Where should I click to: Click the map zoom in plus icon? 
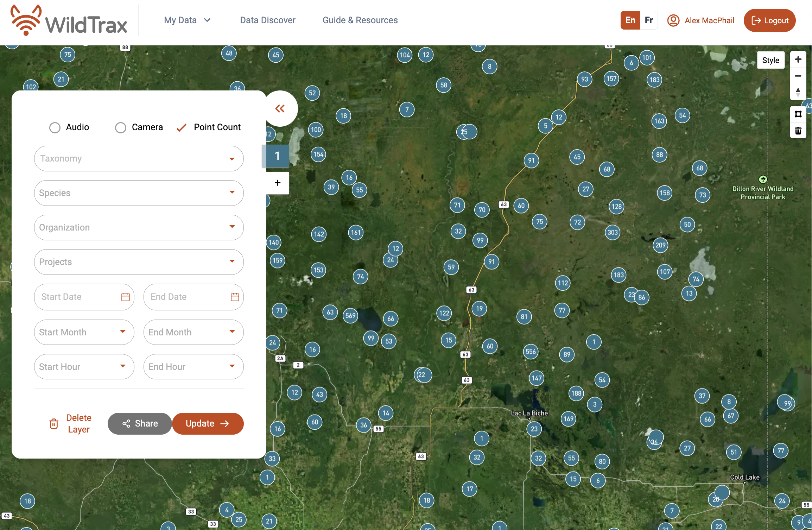pyautogui.click(x=798, y=59)
